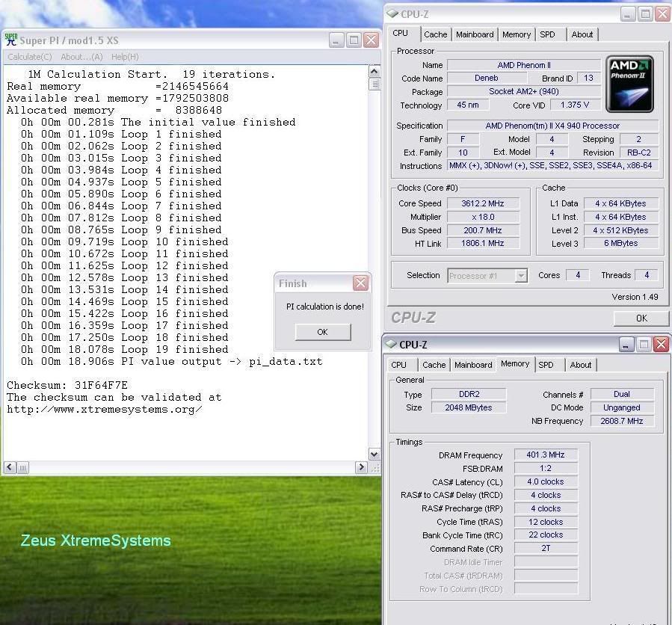
Task: Open Mainboard tab in bottom CPU-Z window
Action: 473,365
